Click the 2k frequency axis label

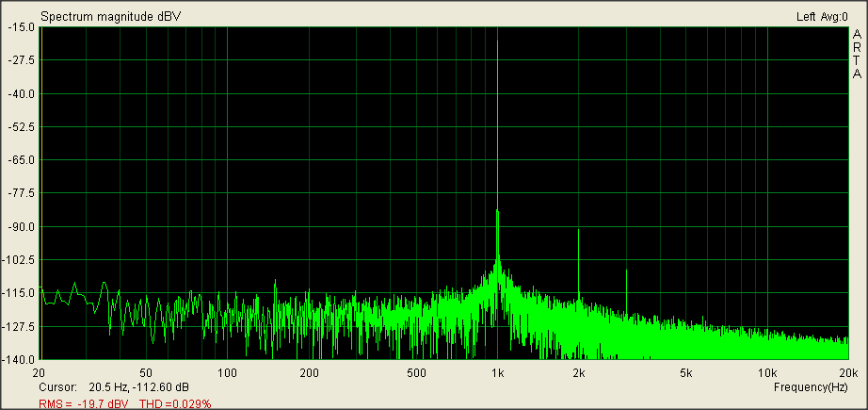coord(578,371)
